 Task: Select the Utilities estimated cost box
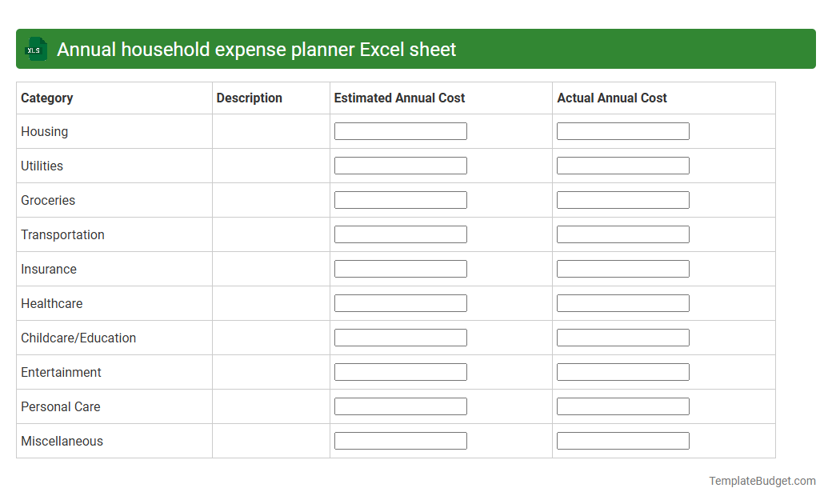(400, 165)
